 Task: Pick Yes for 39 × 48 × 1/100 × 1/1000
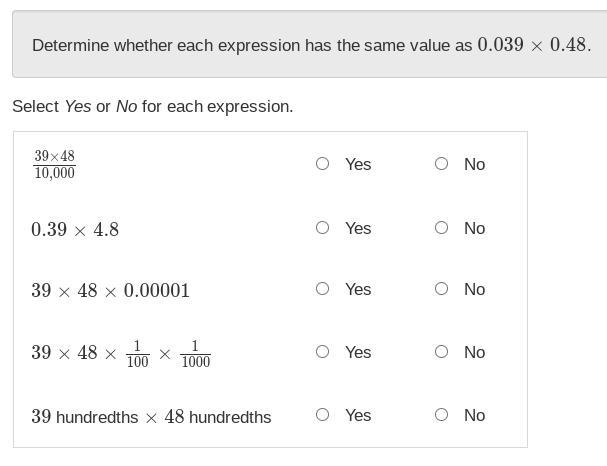[x=322, y=352]
